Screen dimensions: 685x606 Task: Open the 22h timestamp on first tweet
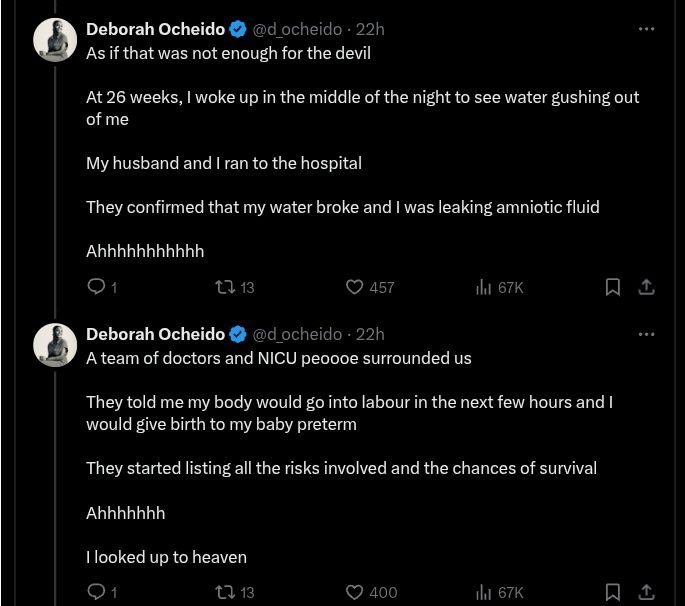point(370,29)
